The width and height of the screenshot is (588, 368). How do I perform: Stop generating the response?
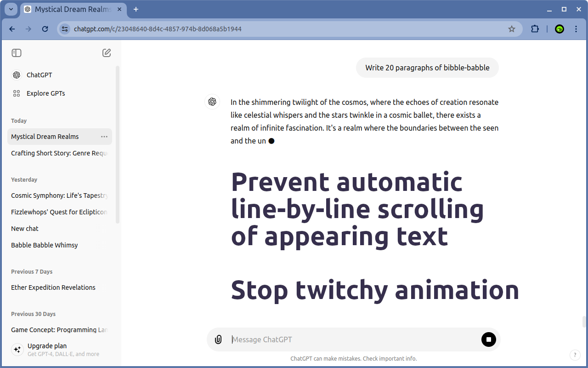pos(489,339)
